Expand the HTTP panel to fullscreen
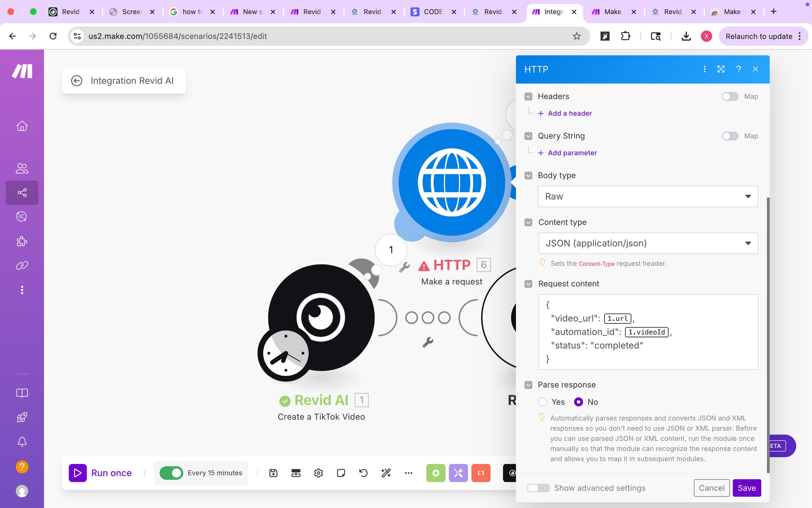The height and width of the screenshot is (508, 812). [x=721, y=69]
